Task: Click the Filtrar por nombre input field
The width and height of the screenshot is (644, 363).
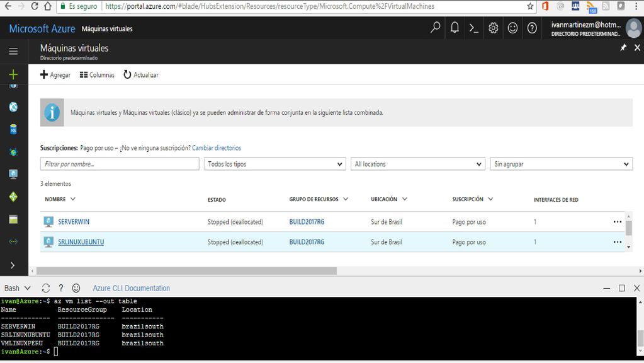Action: click(x=120, y=164)
